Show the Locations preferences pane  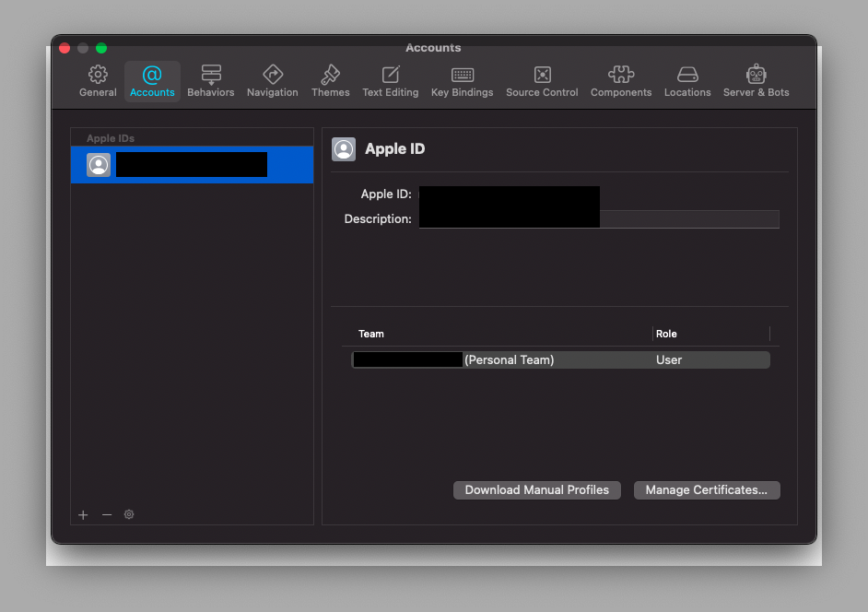click(687, 81)
